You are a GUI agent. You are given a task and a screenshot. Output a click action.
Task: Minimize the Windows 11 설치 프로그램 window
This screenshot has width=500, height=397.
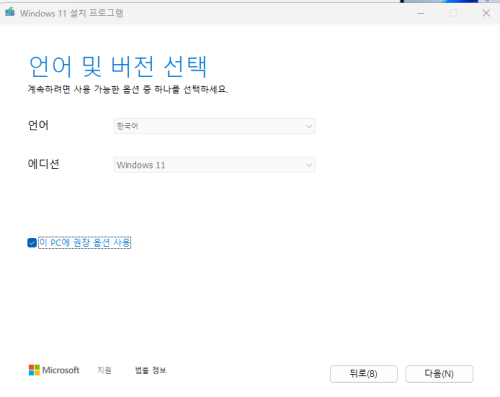(421, 13)
